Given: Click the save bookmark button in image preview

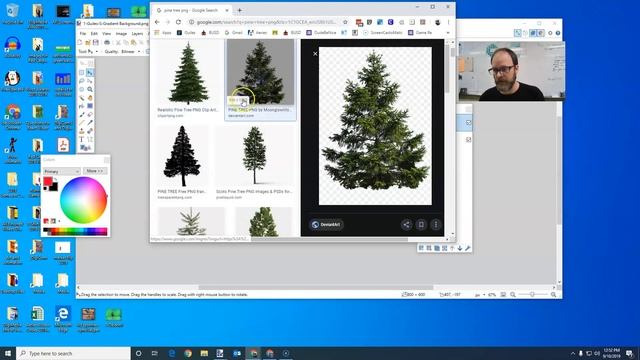Looking at the screenshot, I should click(x=421, y=224).
